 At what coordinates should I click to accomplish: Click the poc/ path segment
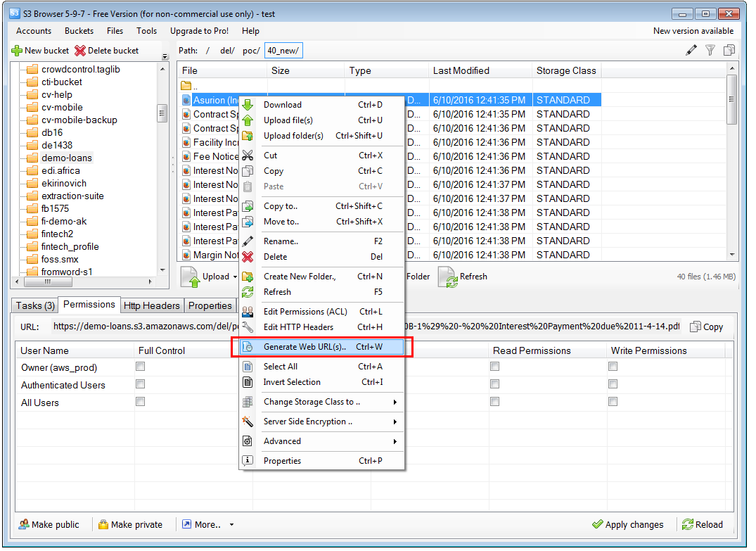tap(251, 51)
